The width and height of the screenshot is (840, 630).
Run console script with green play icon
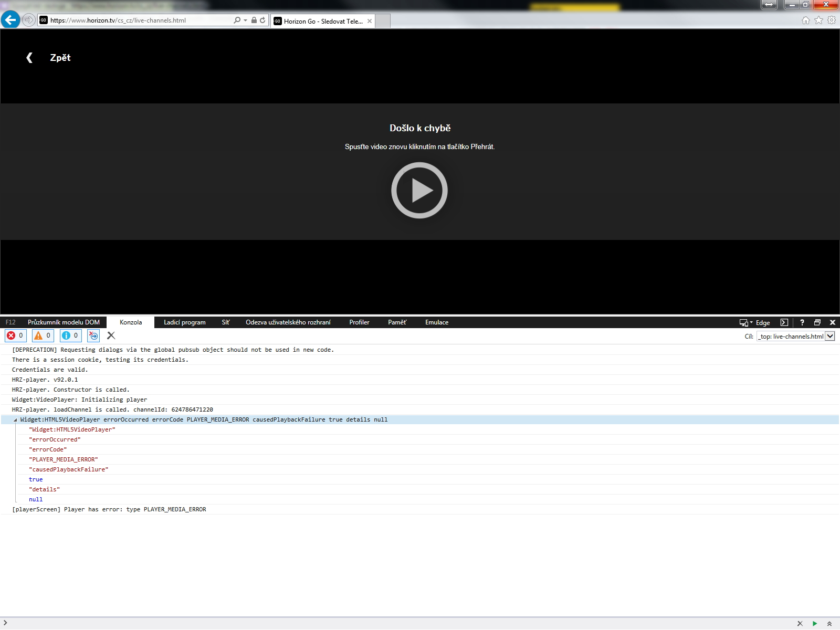(814, 624)
